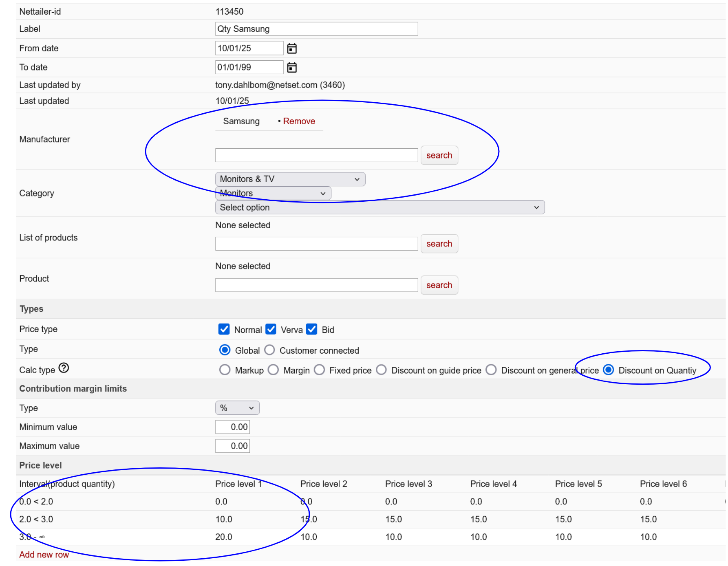Open the contribution margin Type % dropdown

click(x=237, y=408)
